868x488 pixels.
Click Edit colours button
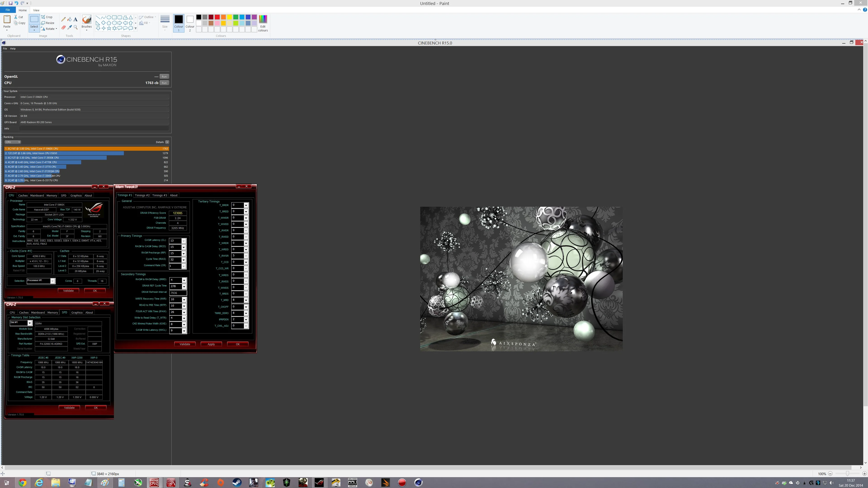click(263, 23)
